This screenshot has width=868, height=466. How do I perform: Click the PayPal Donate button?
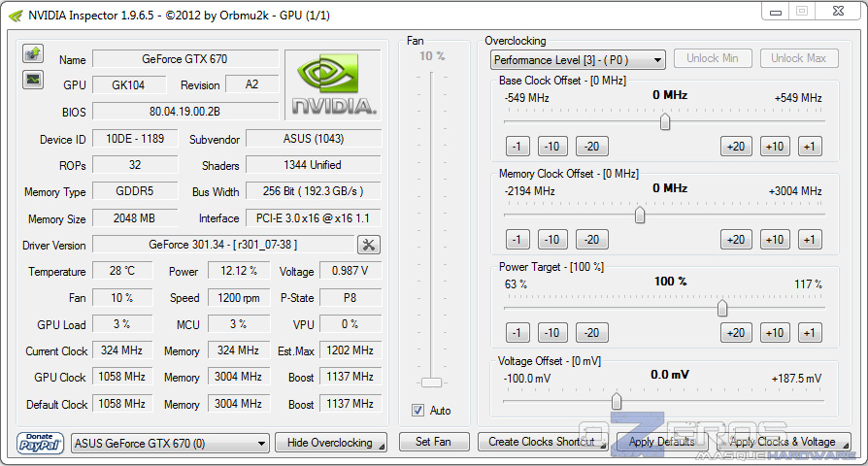tap(40, 443)
